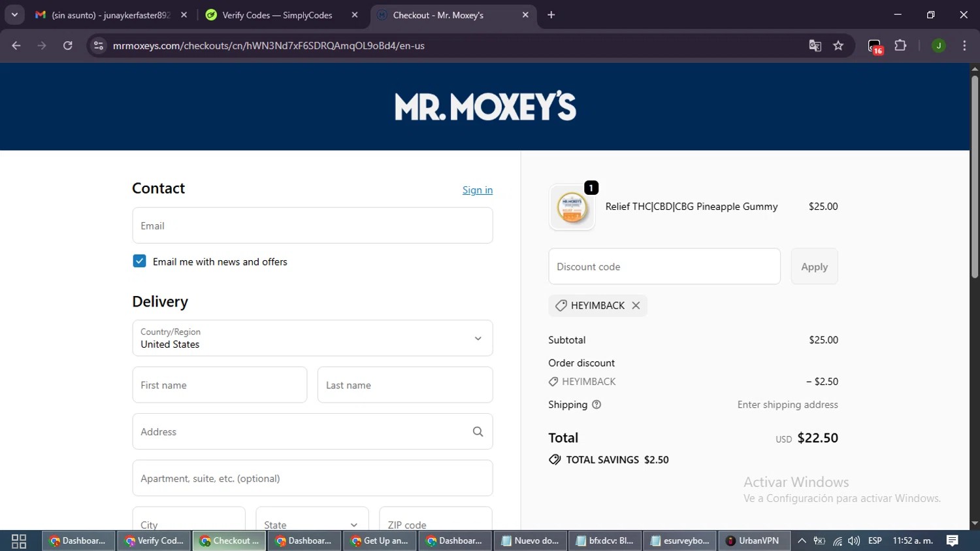Viewport: 980px width, 551px height.
Task: Open the Get Up an... taskbar window
Action: pos(380,541)
